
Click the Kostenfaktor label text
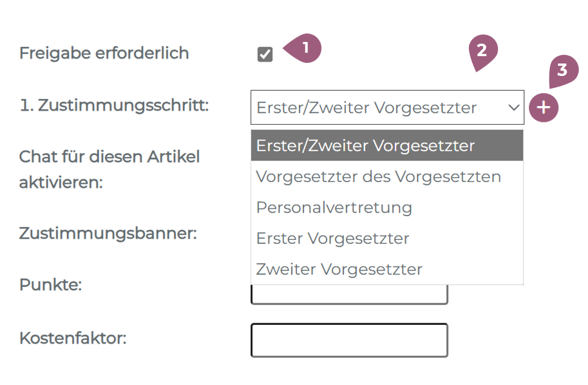[x=73, y=339]
